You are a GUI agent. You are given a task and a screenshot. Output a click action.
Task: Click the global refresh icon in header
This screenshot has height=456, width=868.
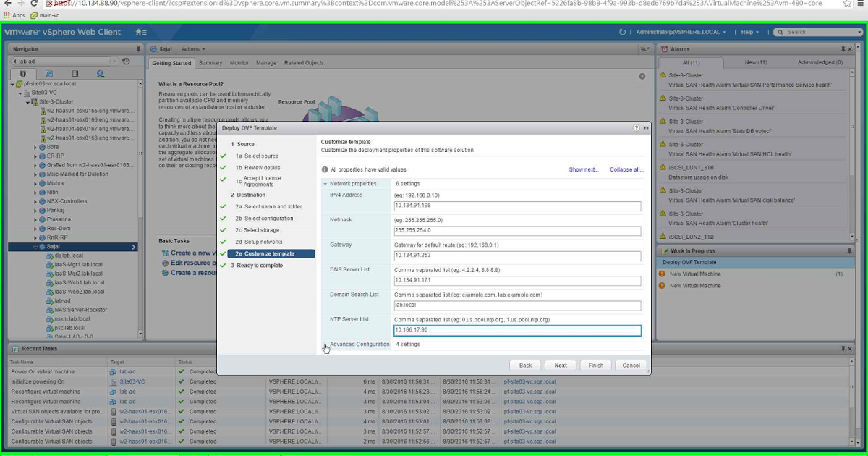click(623, 32)
